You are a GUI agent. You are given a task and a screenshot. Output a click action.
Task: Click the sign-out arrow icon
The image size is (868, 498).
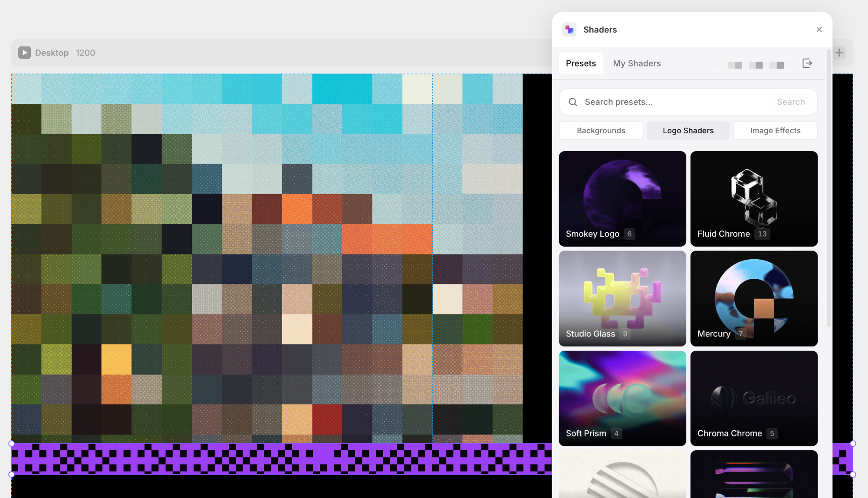[x=807, y=63]
